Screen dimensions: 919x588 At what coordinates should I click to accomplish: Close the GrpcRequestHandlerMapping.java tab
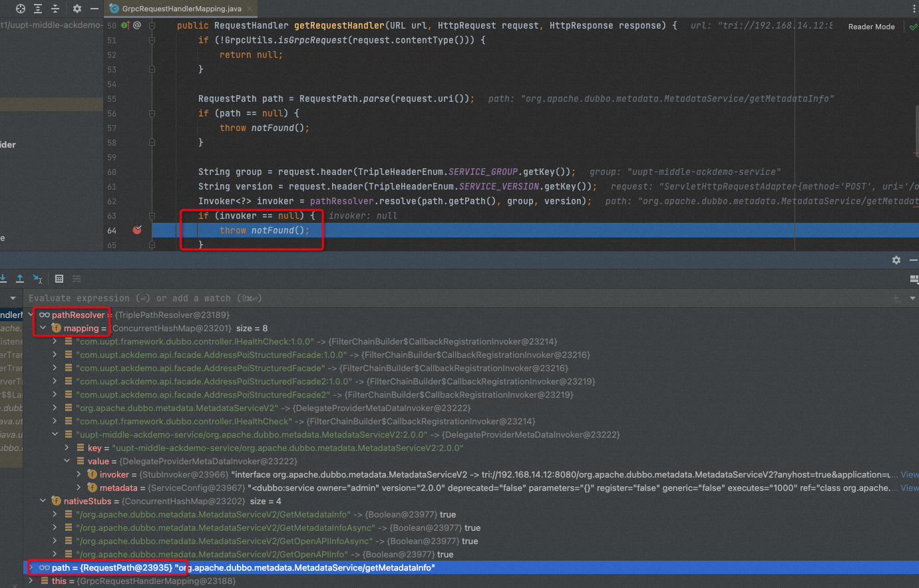pos(250,9)
